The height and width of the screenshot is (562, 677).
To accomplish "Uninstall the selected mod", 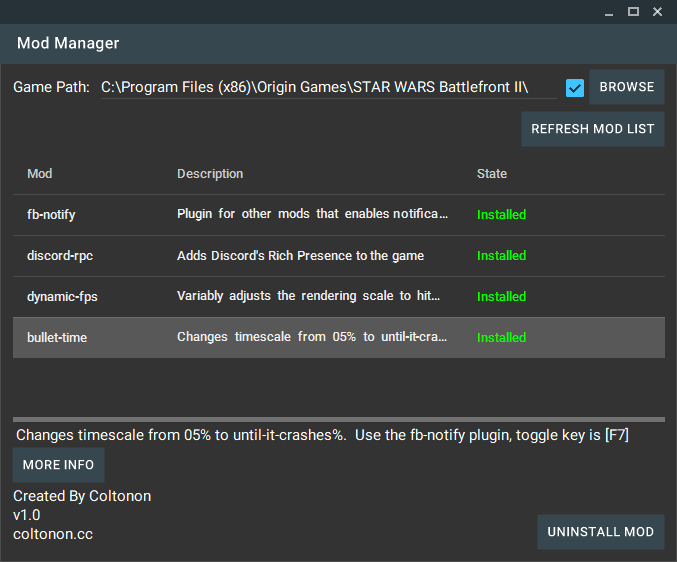I will click(601, 532).
